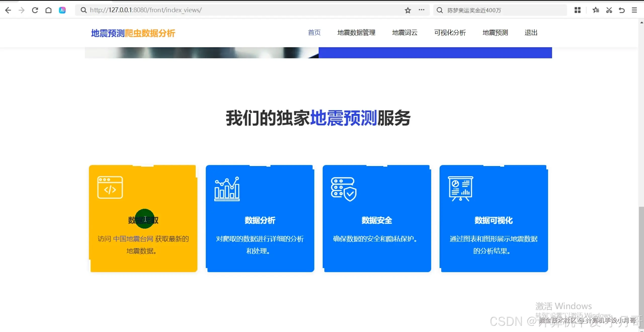Click the code icon on the 数据爬取 card

(110, 187)
